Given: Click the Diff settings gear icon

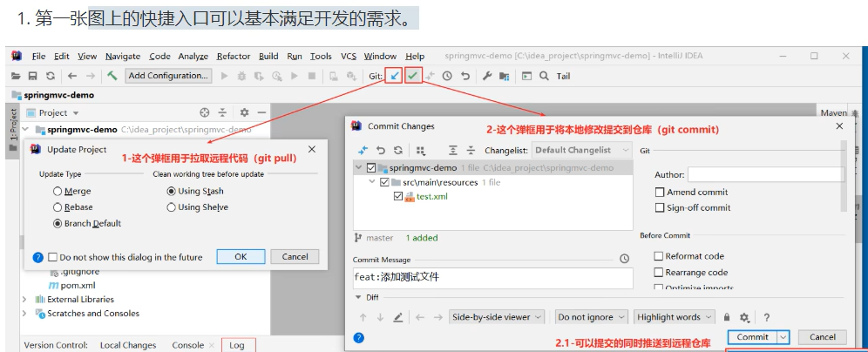Looking at the screenshot, I should coord(744,317).
